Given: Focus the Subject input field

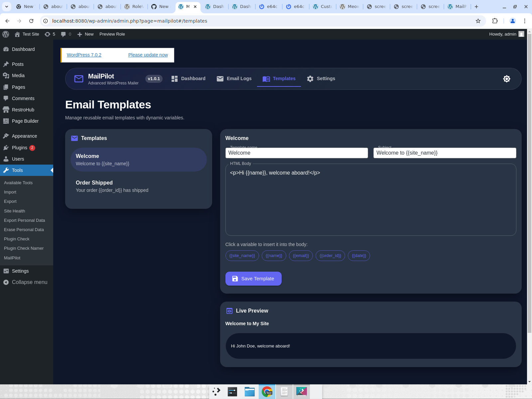Looking at the screenshot, I should (445, 153).
